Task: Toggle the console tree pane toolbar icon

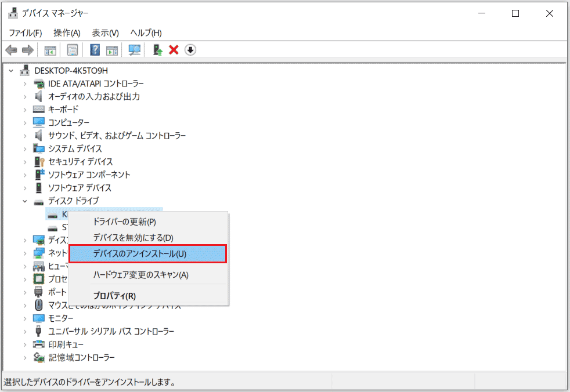Action: (x=50, y=50)
